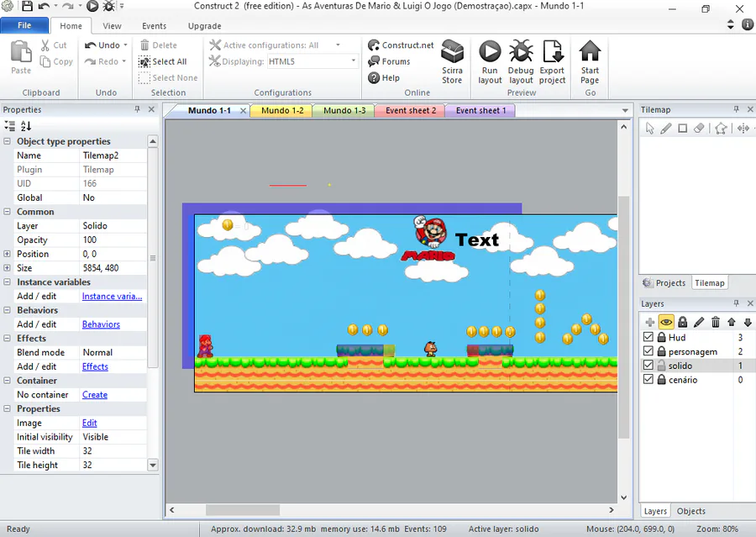Open the Construct.net button

pos(402,45)
